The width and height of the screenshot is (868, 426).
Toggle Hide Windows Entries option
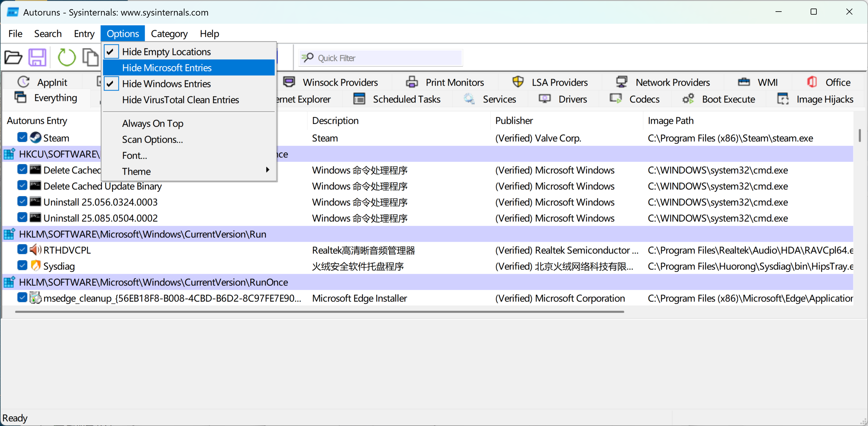tap(189, 84)
